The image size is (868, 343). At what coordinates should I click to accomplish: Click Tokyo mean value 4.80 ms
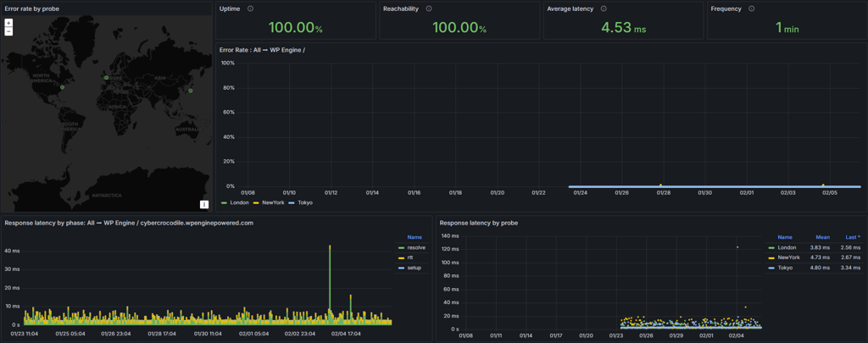tap(821, 268)
